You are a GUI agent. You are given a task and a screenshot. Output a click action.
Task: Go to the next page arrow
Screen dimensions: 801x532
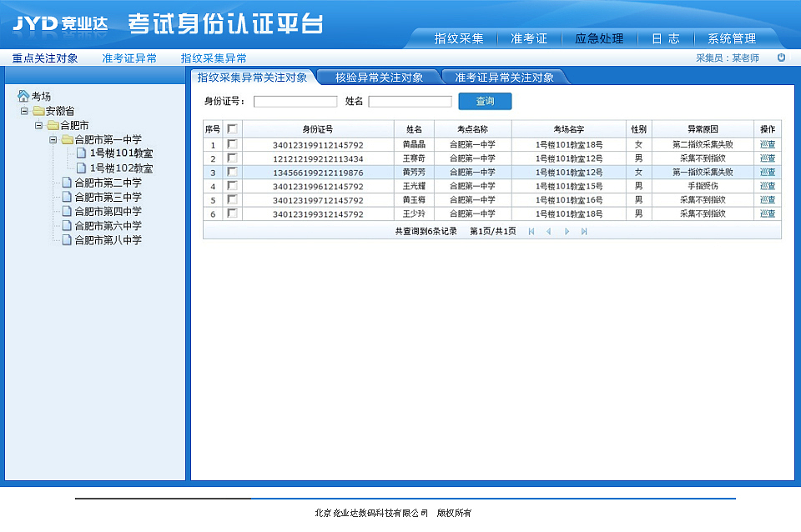[567, 231]
